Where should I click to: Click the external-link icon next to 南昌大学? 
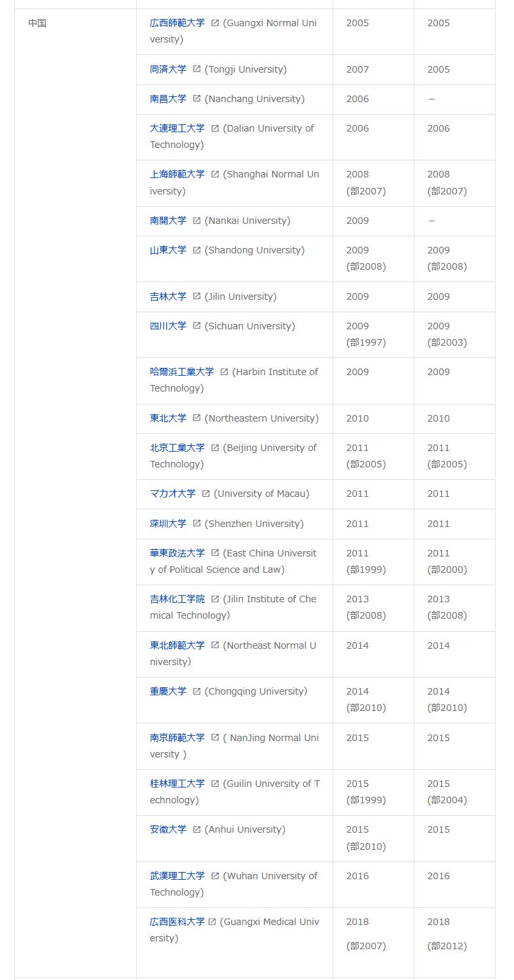[196, 99]
